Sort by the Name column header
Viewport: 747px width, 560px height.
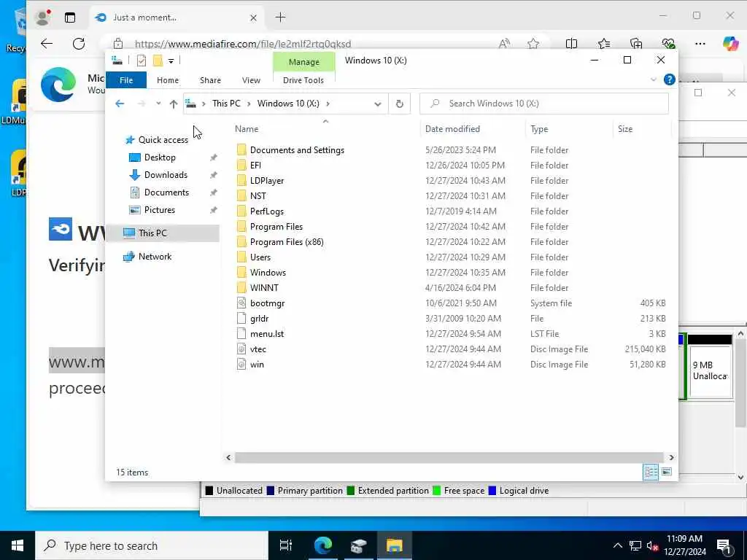click(247, 128)
